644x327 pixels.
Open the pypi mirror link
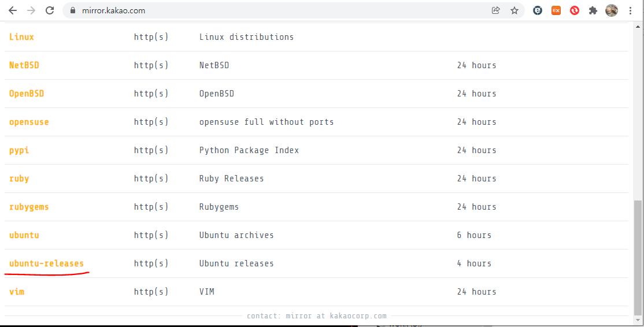pos(19,150)
